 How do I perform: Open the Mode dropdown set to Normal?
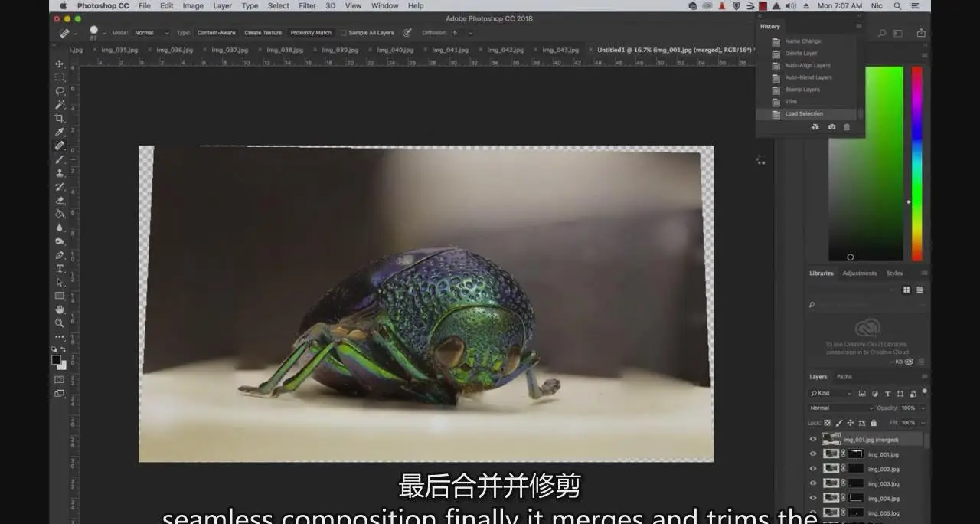pyautogui.click(x=150, y=33)
